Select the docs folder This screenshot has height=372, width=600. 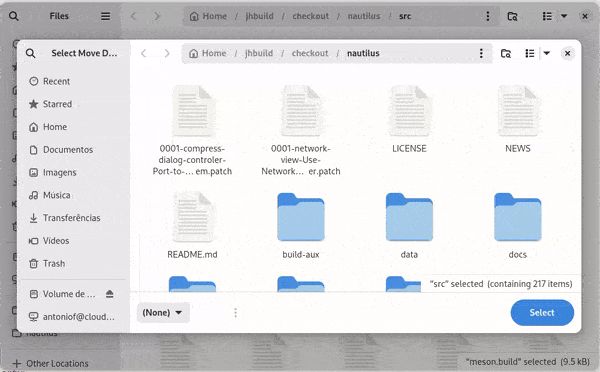518,225
